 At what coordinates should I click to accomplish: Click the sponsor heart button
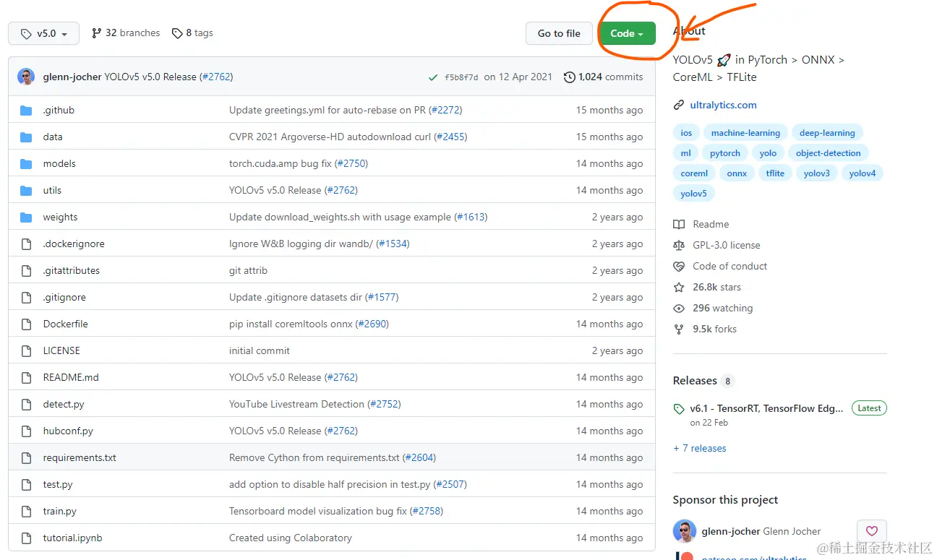point(872,531)
